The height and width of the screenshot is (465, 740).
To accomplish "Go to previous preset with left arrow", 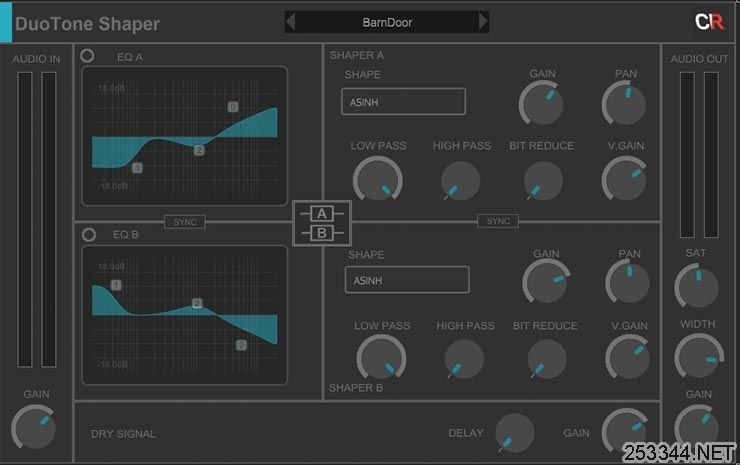I will (x=291, y=22).
